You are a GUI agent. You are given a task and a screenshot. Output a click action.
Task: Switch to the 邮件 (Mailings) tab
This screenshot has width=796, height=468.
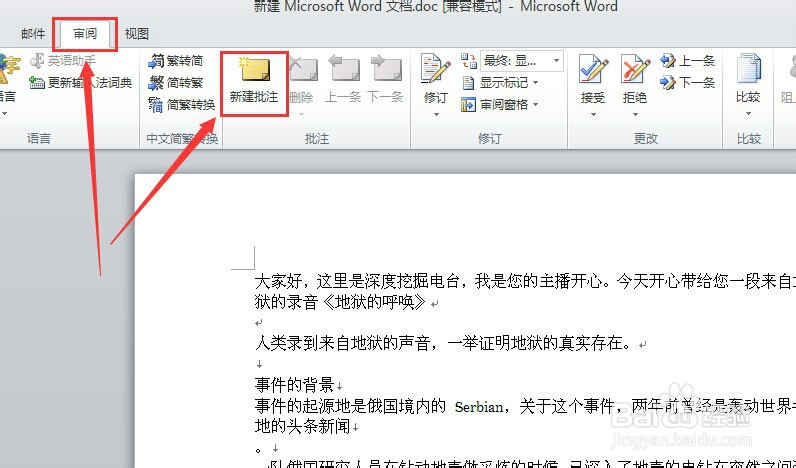[33, 34]
